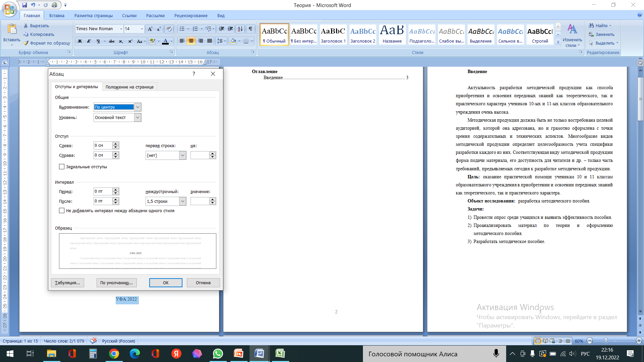Click the bulleted list icon

tap(182, 29)
